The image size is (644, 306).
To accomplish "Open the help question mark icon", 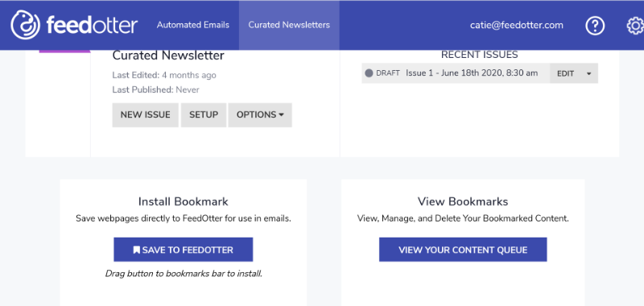I will 595,26.
